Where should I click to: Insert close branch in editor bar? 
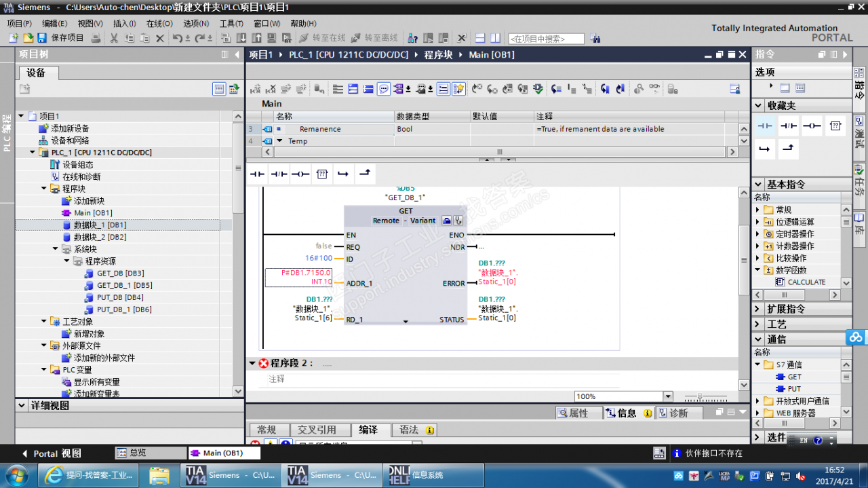[x=365, y=174]
